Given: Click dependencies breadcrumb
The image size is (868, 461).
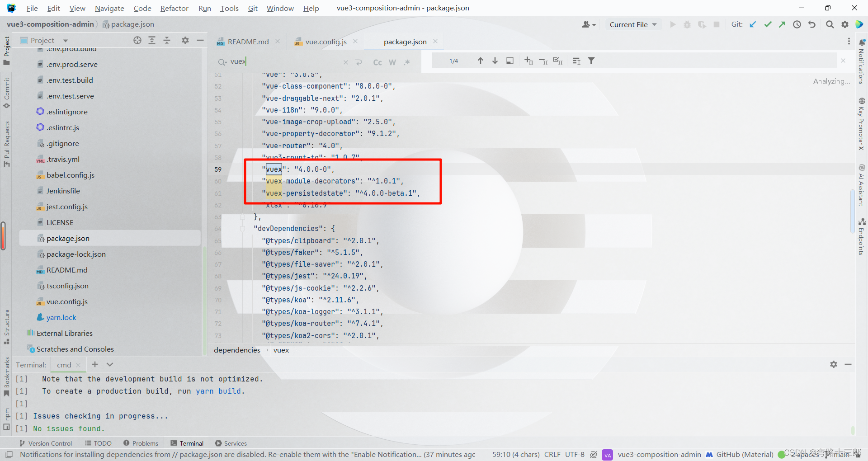Looking at the screenshot, I should pos(237,350).
